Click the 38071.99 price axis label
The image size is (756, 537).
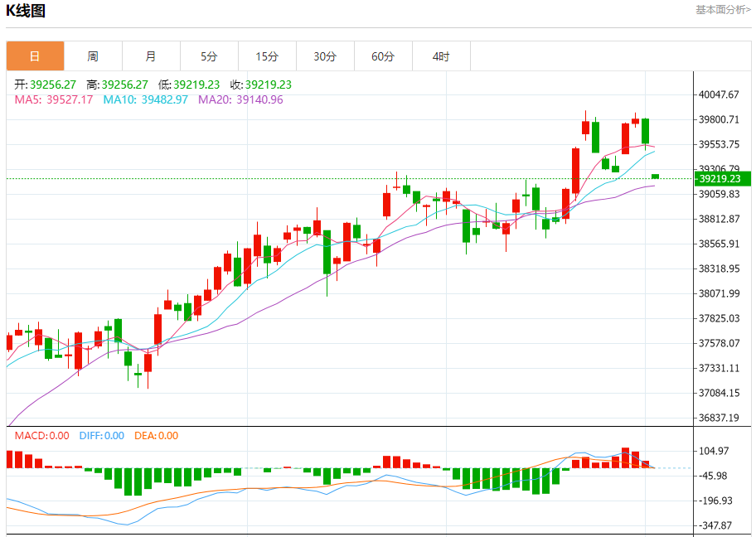719,293
